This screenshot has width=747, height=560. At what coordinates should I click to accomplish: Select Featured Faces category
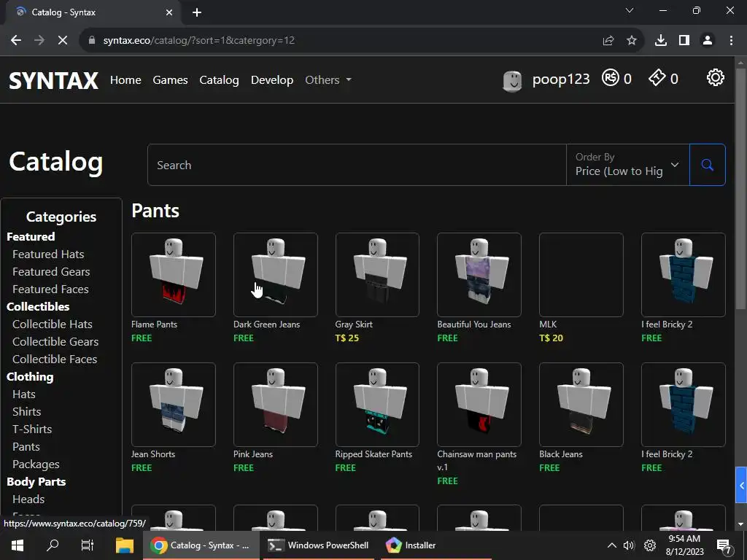click(50, 289)
